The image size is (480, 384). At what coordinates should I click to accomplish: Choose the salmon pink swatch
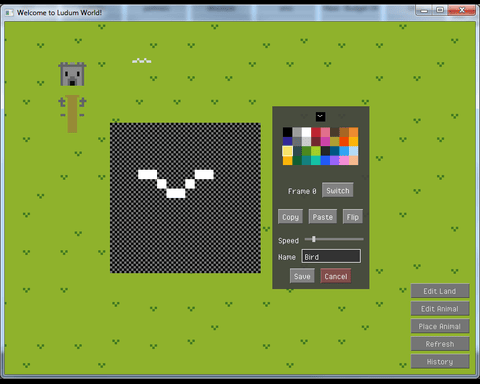325,132
